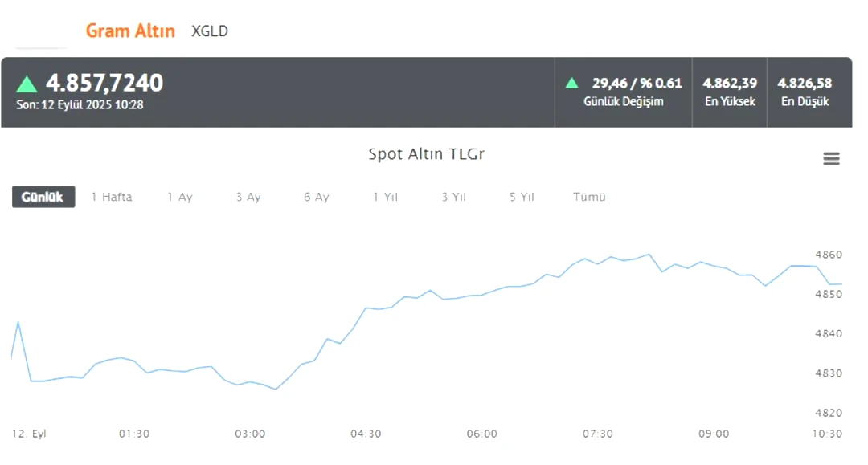Image resolution: width=868 pixels, height=465 pixels.
Task: Show the Tümü full history range
Action: tap(589, 197)
